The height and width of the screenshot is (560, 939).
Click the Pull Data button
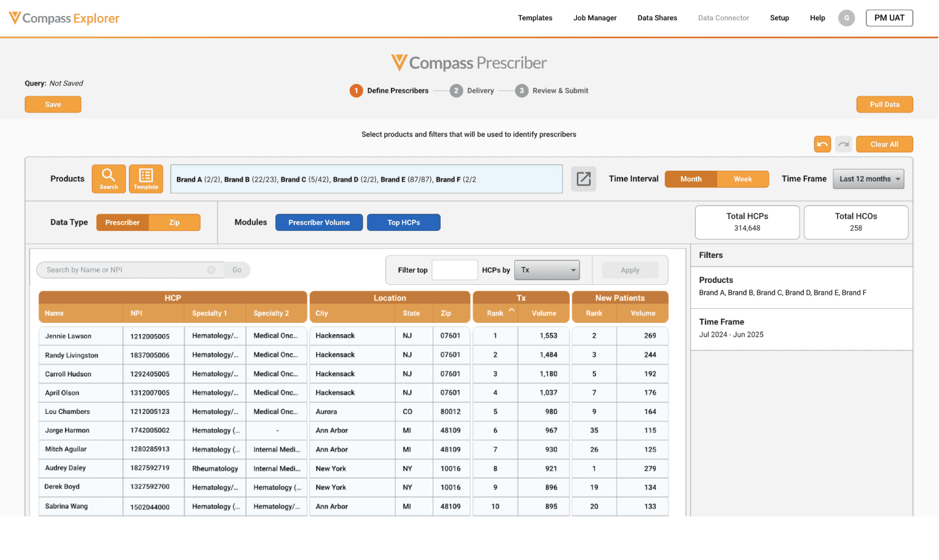(x=884, y=104)
